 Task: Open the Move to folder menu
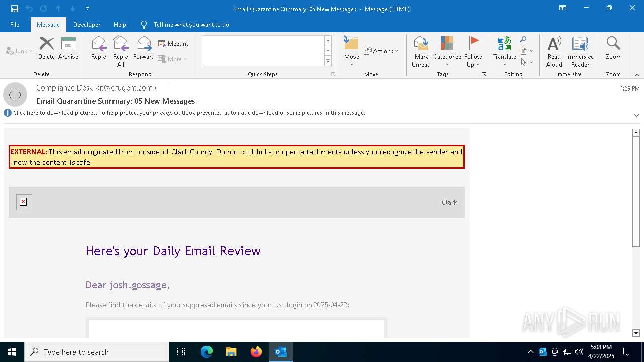coord(351,51)
